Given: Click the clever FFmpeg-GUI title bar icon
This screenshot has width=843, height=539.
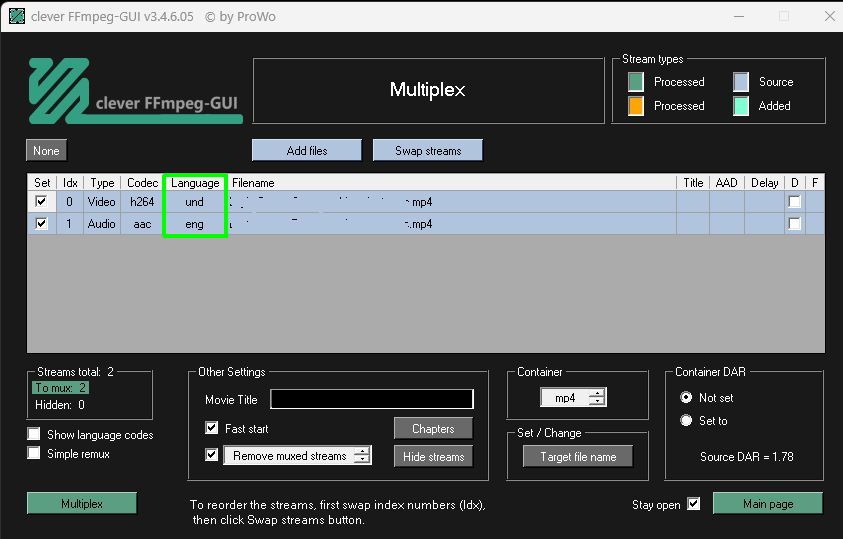Looking at the screenshot, I should click(17, 16).
